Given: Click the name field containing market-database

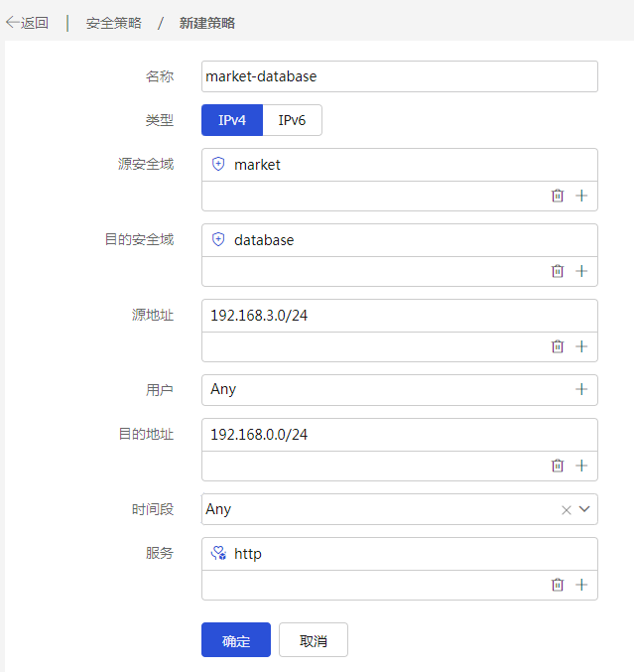Looking at the screenshot, I should pyautogui.click(x=400, y=76).
